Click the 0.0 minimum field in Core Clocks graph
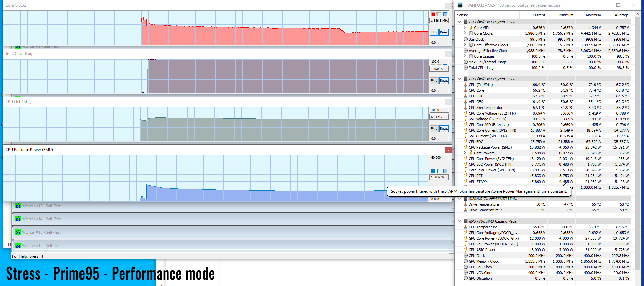Screen dimensions: 644x286 (x=439, y=43)
